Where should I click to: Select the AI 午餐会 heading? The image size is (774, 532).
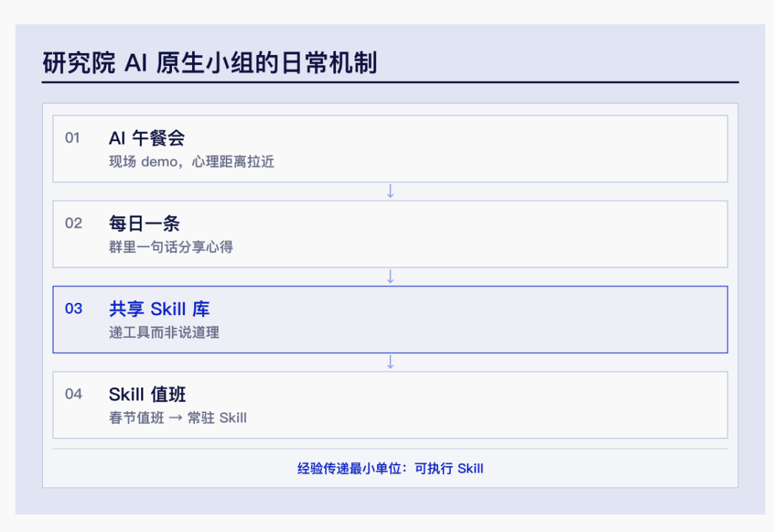tap(147, 138)
